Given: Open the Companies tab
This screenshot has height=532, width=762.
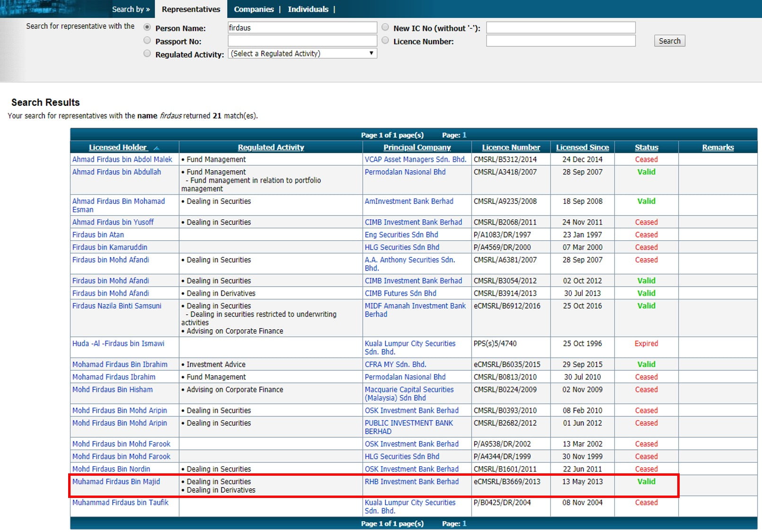Looking at the screenshot, I should click(x=254, y=9).
